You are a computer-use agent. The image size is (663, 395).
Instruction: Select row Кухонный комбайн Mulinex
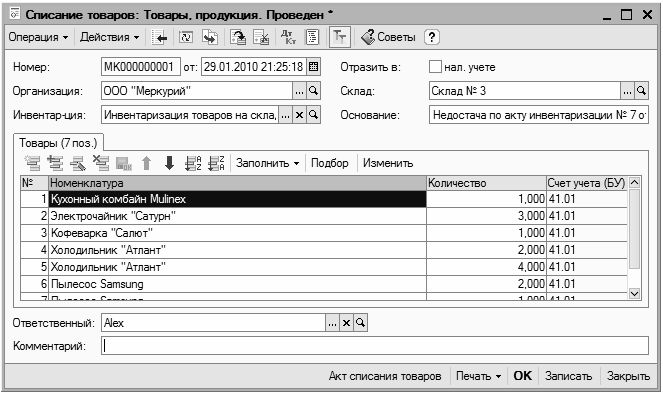237,199
